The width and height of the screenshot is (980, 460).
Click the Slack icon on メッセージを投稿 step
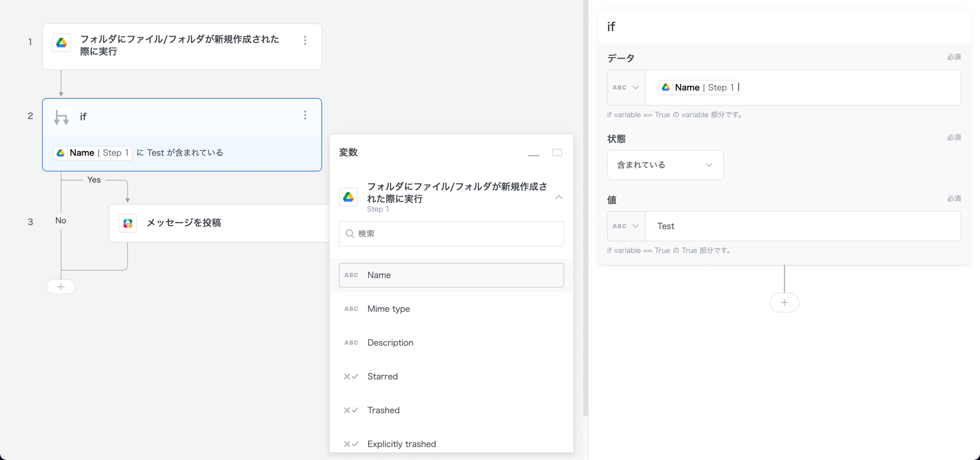(x=128, y=223)
